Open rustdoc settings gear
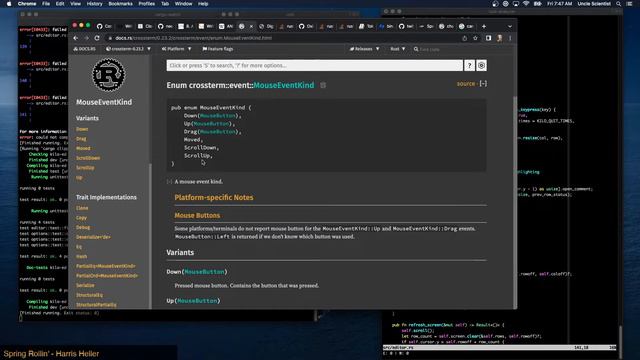 481,65
